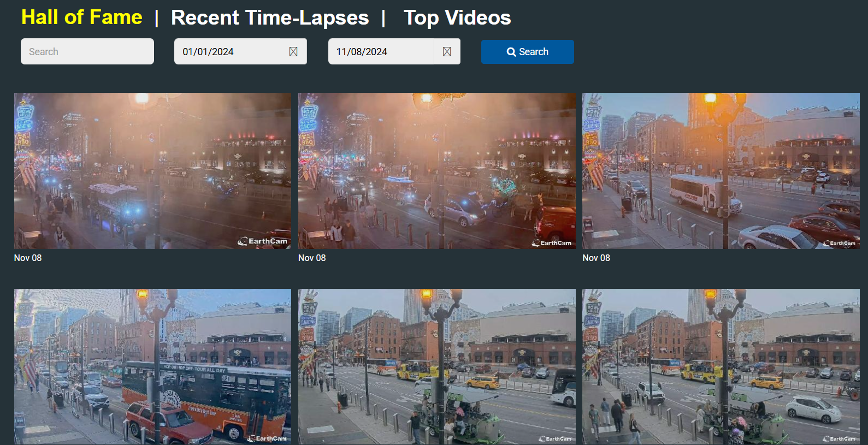Open the first Nov 08 foggy night thumbnail
This screenshot has height=445, width=868.
pos(152,171)
